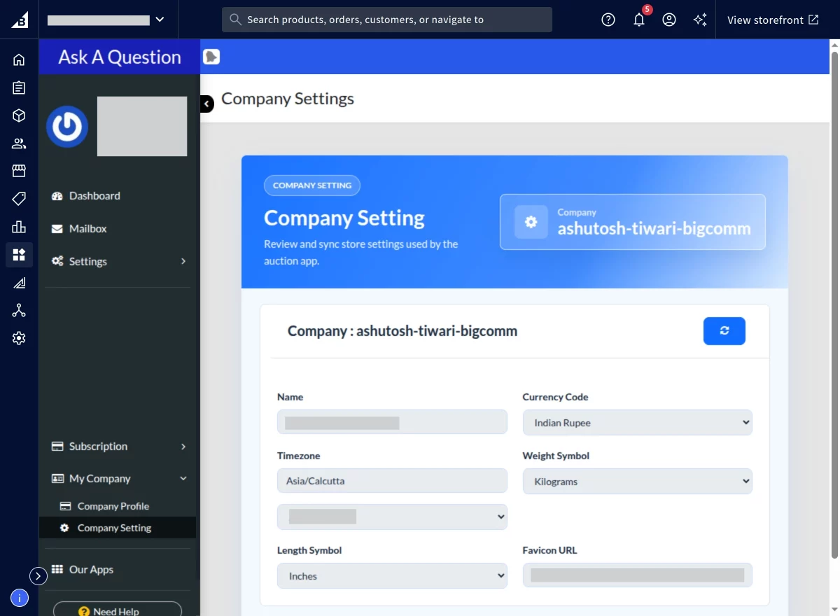Open the Analytics bar chart icon
This screenshot has width=840, height=616.
19,227
